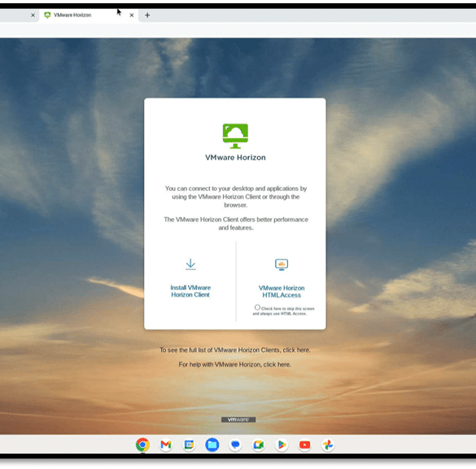Launch Google Meet from shelf
476x469 pixels.
pyautogui.click(x=258, y=445)
